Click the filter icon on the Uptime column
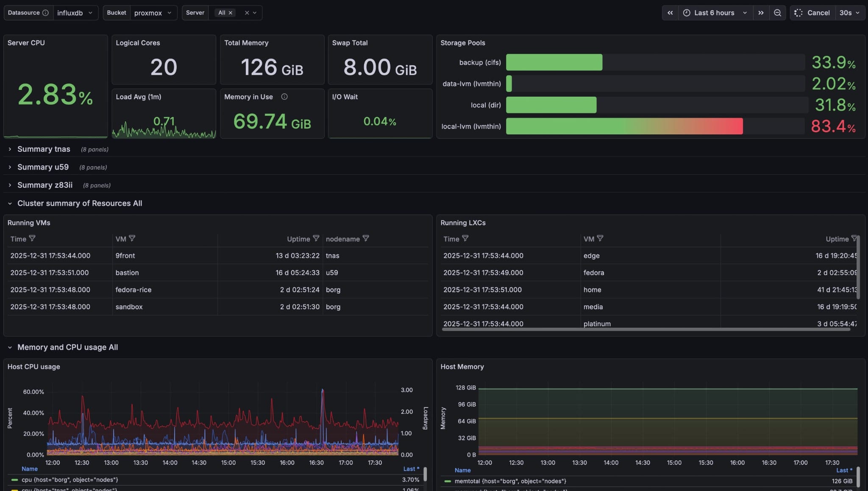Viewport: 868px width, 491px height. coord(317,238)
